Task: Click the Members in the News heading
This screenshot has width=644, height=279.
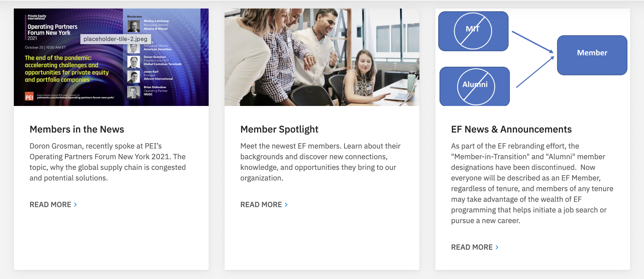Action: (77, 129)
